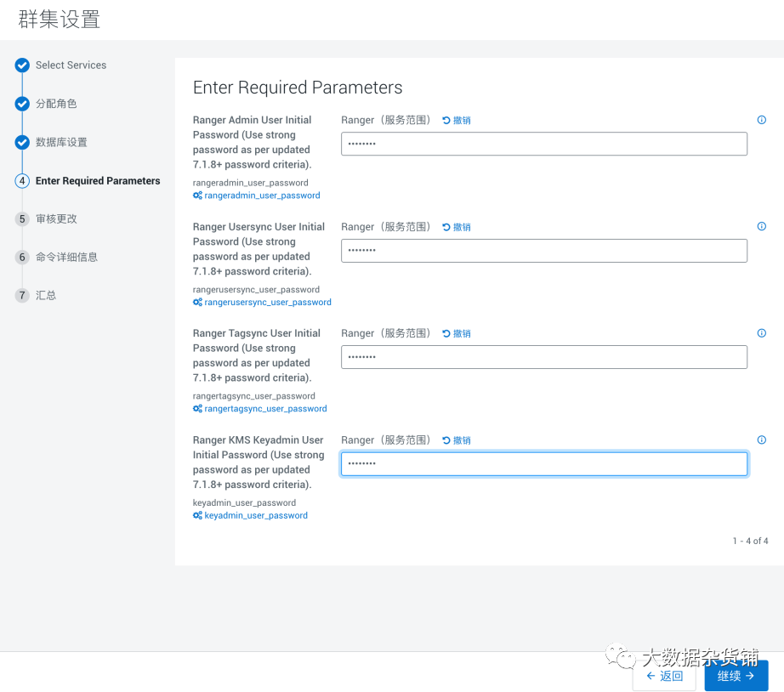Focus the Ranger KMS Keyadmin password field
The height and width of the screenshot is (692, 784).
coord(544,464)
